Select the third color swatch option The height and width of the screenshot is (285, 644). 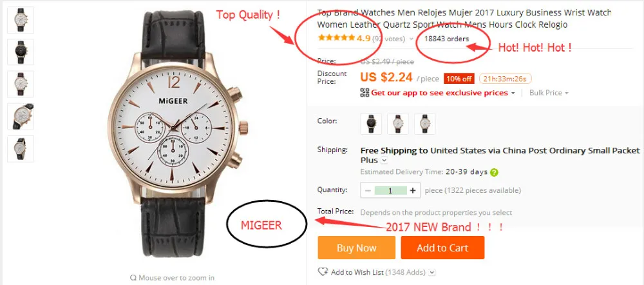424,124
